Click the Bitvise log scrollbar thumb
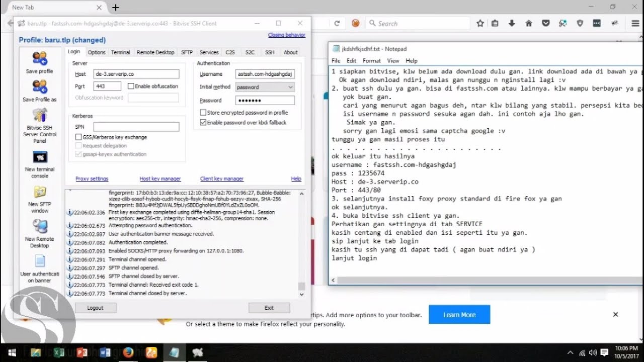644x362 pixels. 301,286
